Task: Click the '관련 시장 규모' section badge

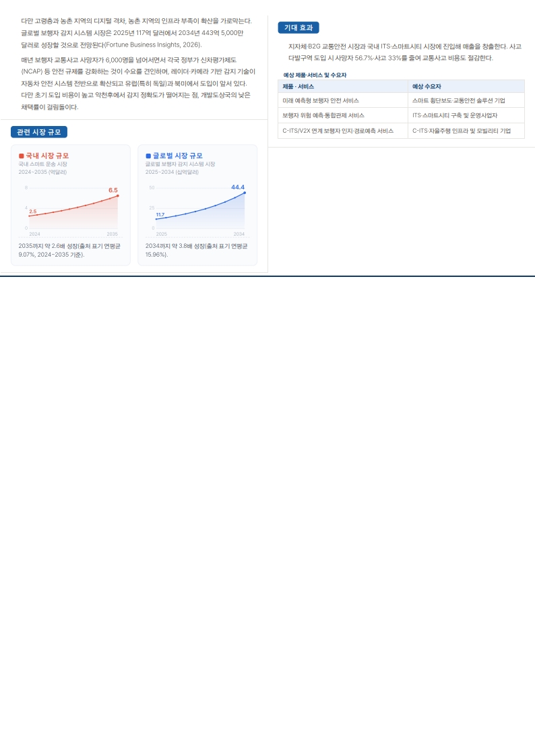Action: click(x=39, y=132)
